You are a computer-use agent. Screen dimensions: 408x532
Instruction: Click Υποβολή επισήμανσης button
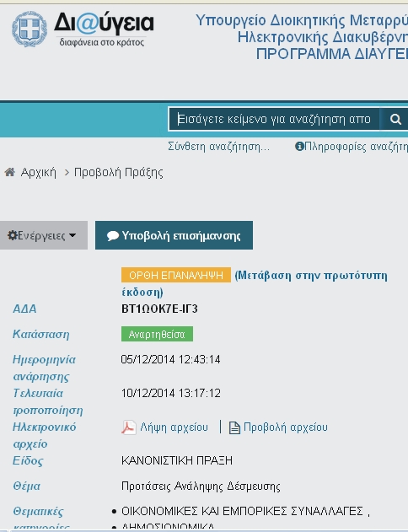(x=174, y=235)
